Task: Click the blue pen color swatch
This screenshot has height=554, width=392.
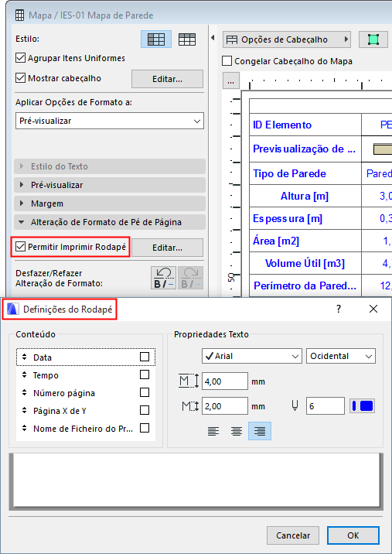Action: 362,406
